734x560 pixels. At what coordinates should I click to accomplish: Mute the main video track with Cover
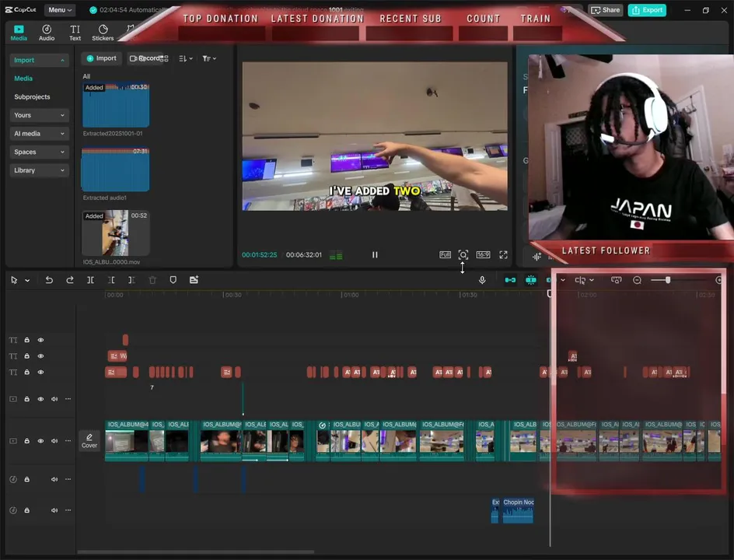(x=54, y=440)
